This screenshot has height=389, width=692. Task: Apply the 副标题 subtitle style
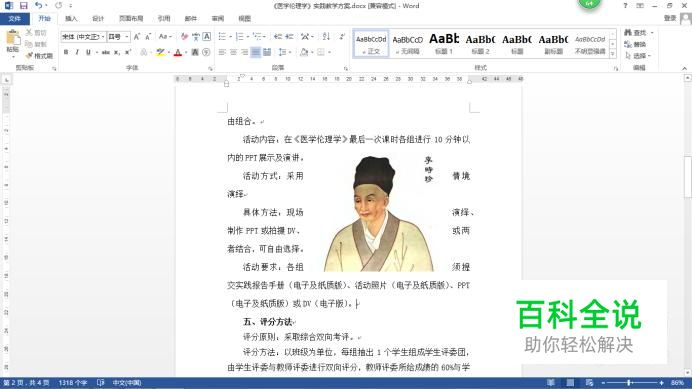click(553, 44)
